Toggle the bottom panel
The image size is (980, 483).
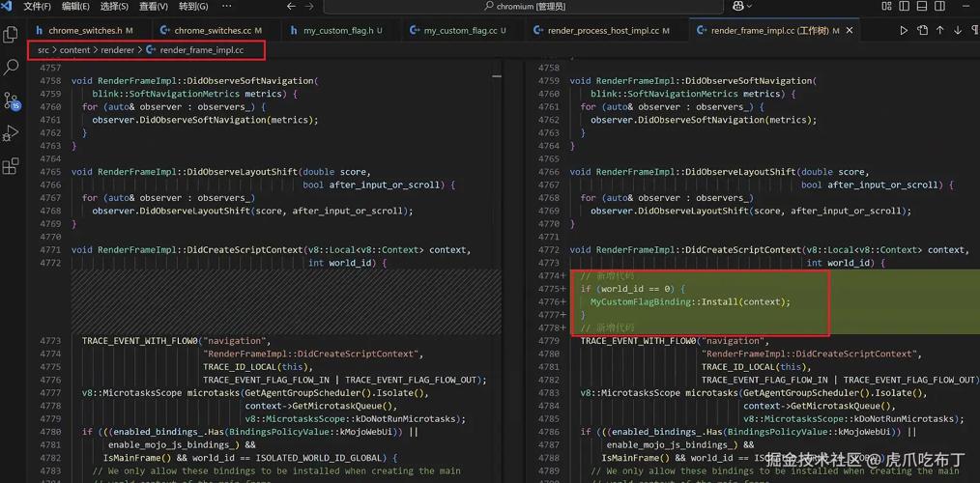(921, 6)
